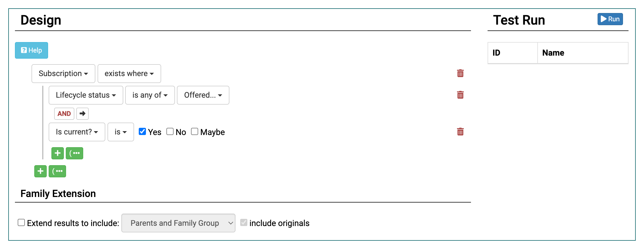
Task: Open the Lifecycle status field dropdown
Action: tap(86, 95)
